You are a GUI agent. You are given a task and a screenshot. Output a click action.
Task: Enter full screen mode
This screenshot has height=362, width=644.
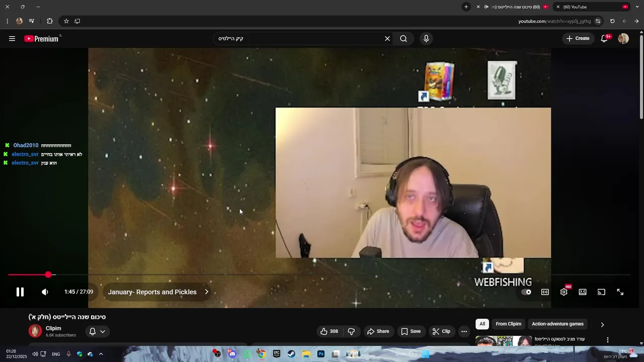(x=620, y=292)
